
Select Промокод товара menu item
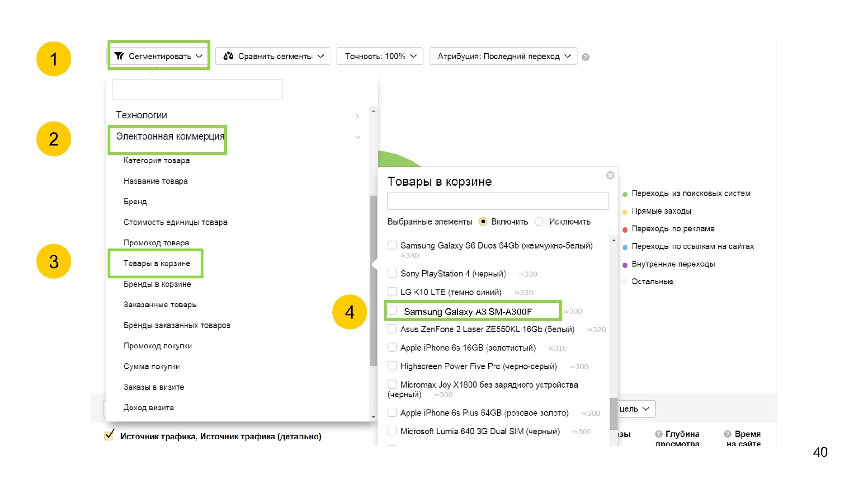point(156,243)
